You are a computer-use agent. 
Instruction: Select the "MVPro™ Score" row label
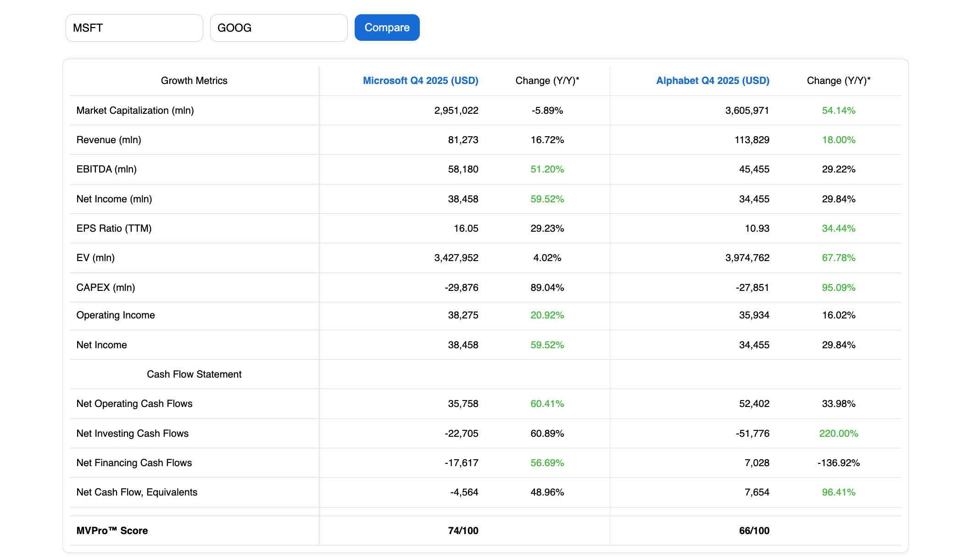click(x=112, y=531)
